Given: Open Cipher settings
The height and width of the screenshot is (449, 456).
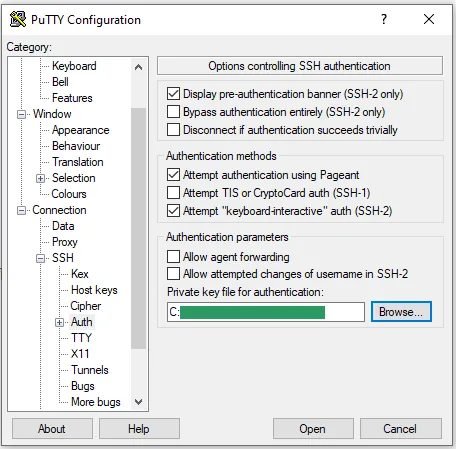Looking at the screenshot, I should [x=86, y=306].
